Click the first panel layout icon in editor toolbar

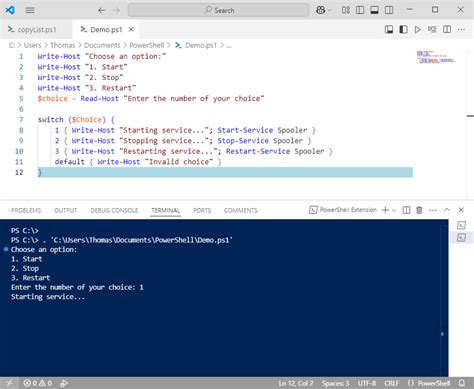pos(389,30)
